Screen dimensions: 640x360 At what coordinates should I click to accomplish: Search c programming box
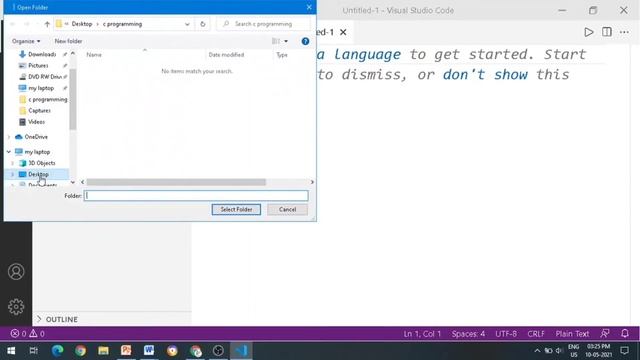[264, 24]
